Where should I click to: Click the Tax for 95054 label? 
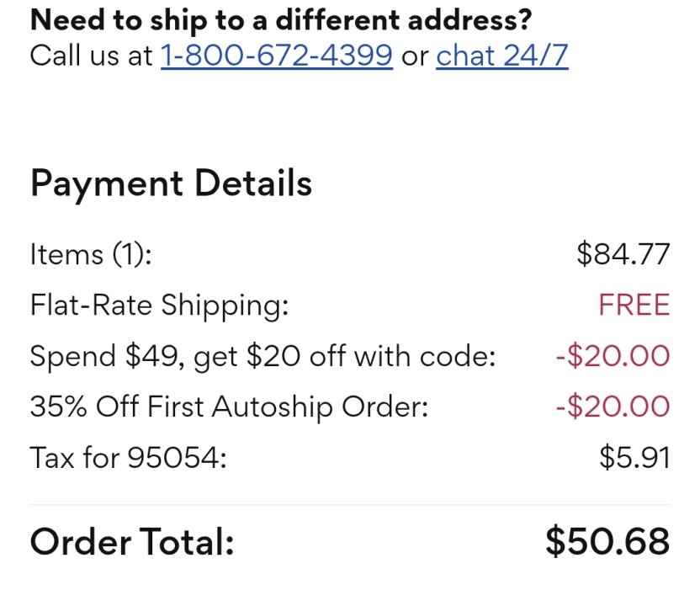tap(128, 458)
